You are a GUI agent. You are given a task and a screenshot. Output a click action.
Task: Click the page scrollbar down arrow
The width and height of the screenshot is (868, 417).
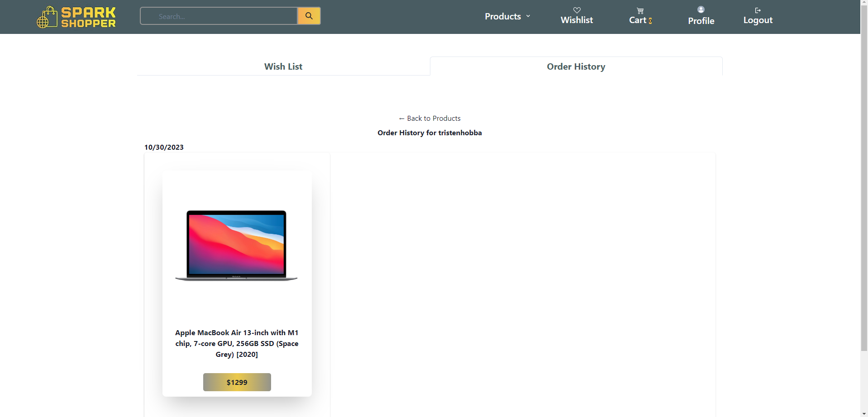(x=863, y=413)
